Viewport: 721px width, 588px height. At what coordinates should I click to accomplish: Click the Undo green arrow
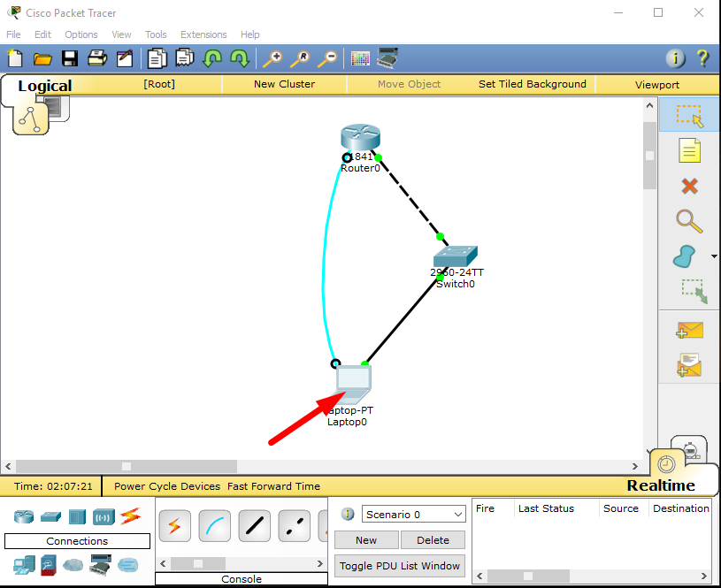(212, 58)
